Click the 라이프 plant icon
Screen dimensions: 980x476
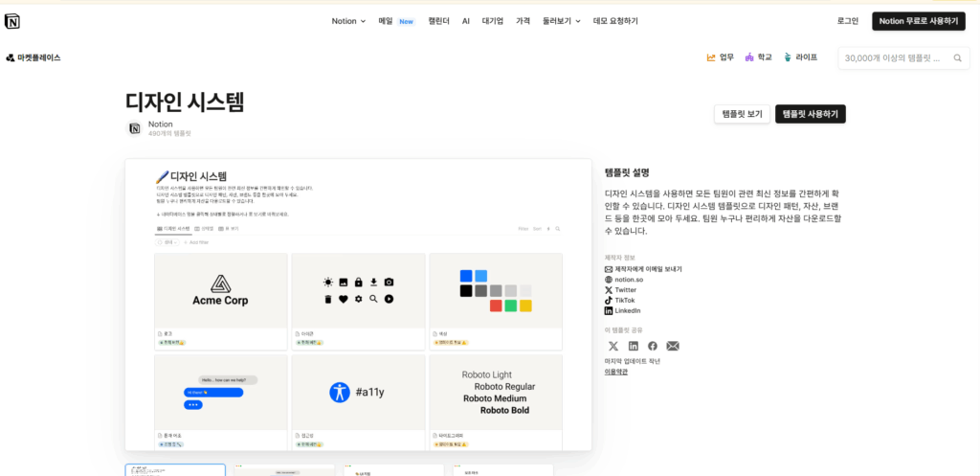coord(789,57)
